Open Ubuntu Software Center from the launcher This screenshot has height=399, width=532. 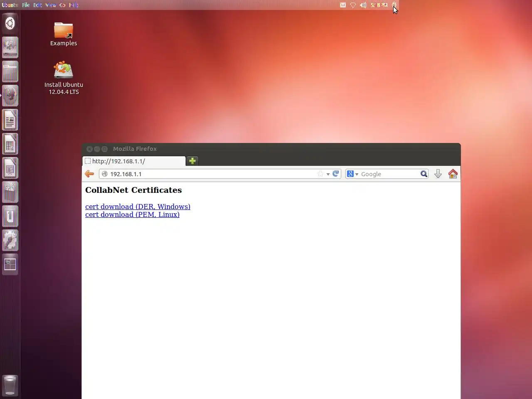tap(10, 192)
